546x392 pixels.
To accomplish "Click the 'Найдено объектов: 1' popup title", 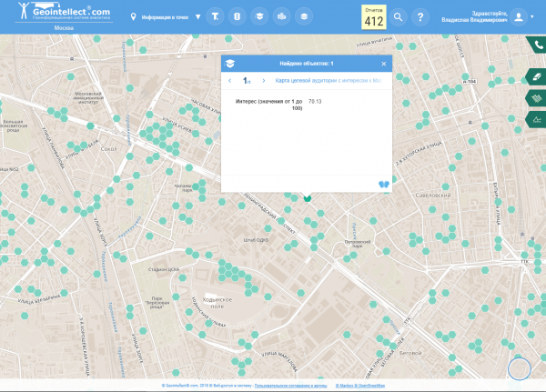I will 307,64.
